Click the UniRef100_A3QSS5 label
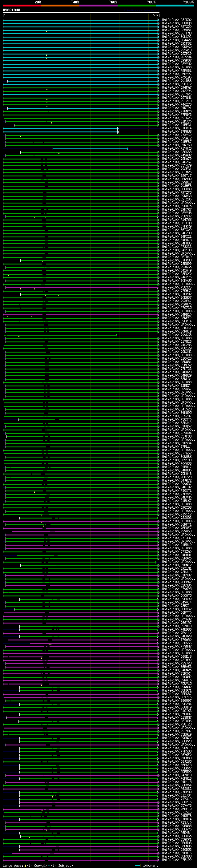Screen dimensions: 197x868 coord(177,287)
